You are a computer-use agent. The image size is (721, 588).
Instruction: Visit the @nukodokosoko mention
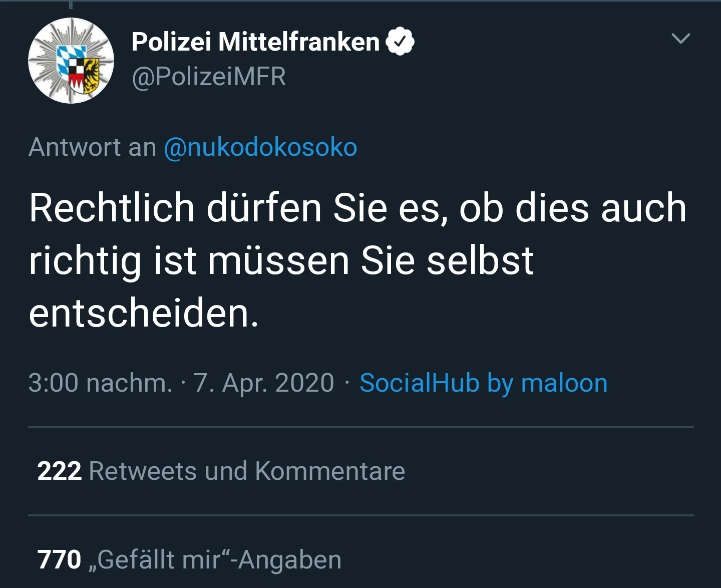pos(260,147)
